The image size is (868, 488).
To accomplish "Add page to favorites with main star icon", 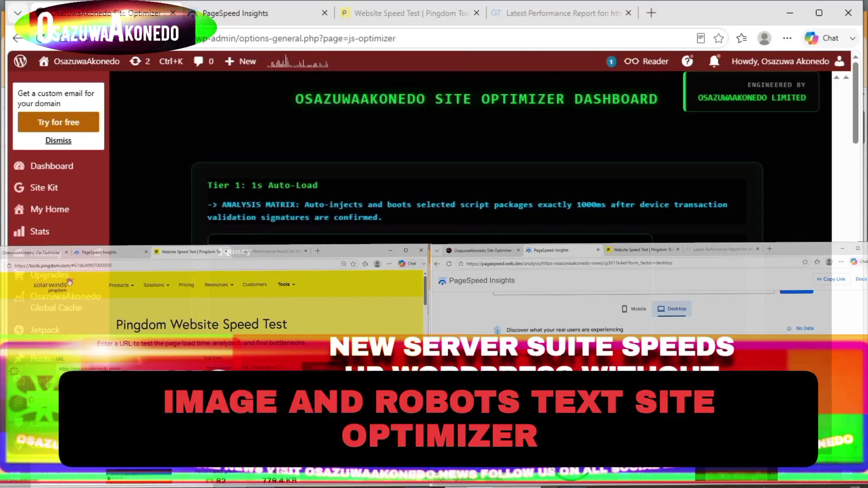I will pos(719,38).
